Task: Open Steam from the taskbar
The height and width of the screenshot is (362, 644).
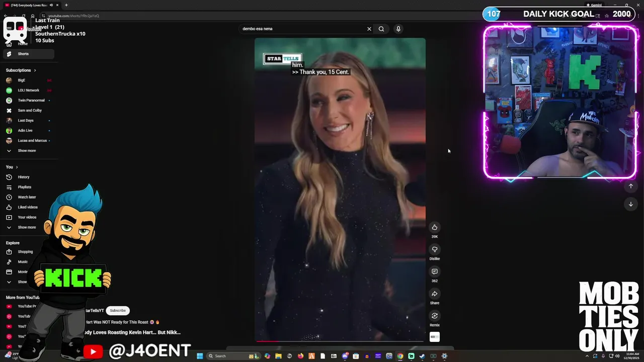Action: pyautogui.click(x=422, y=356)
